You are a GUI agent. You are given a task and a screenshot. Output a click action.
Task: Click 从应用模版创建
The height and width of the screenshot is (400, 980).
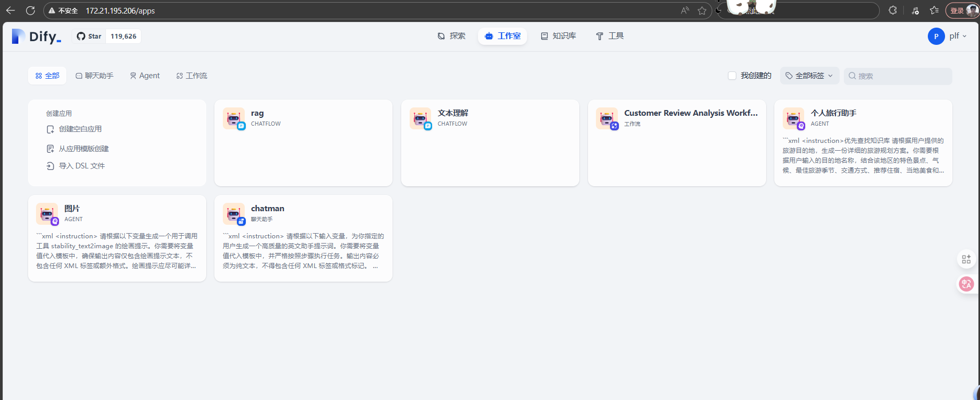tap(84, 149)
